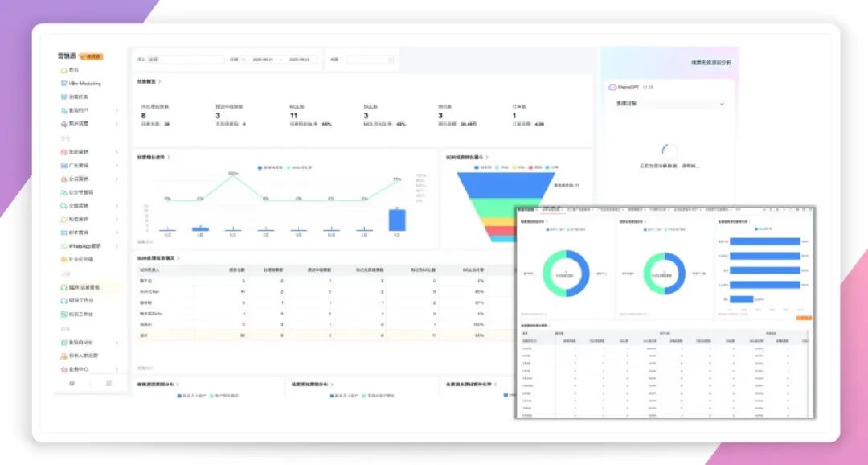Click the orange badge next to 营销通
The image size is (868, 465).
92,57
